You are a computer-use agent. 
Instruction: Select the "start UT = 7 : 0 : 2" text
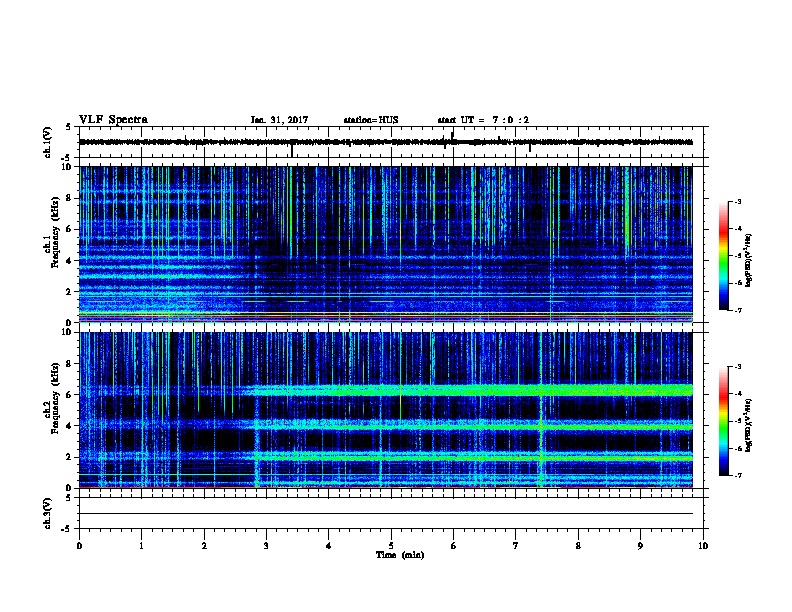point(483,120)
